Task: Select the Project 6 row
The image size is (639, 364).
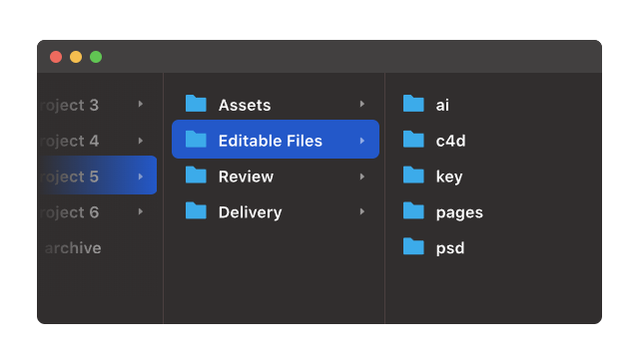Action: pos(97,212)
